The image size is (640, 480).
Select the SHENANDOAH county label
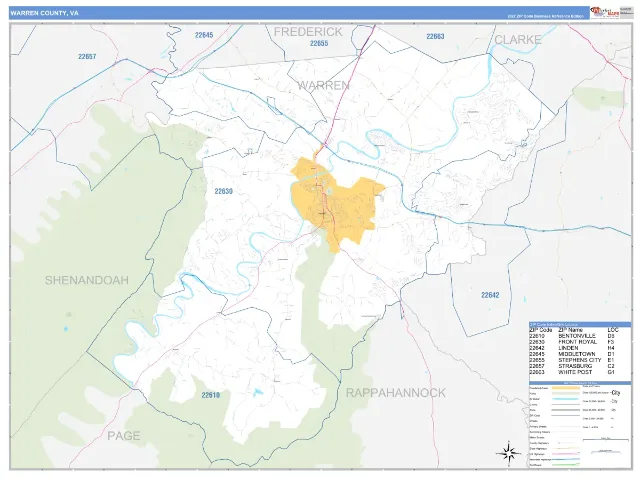click(x=87, y=280)
